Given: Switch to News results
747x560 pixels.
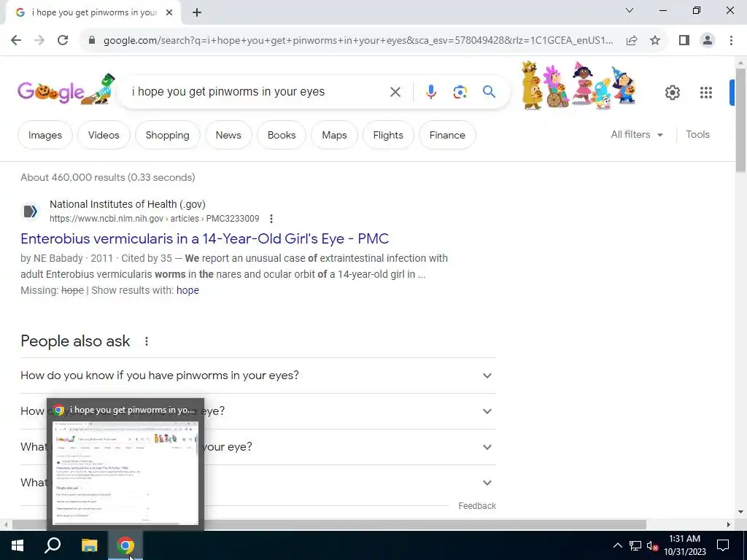Looking at the screenshot, I should pyautogui.click(x=228, y=135).
